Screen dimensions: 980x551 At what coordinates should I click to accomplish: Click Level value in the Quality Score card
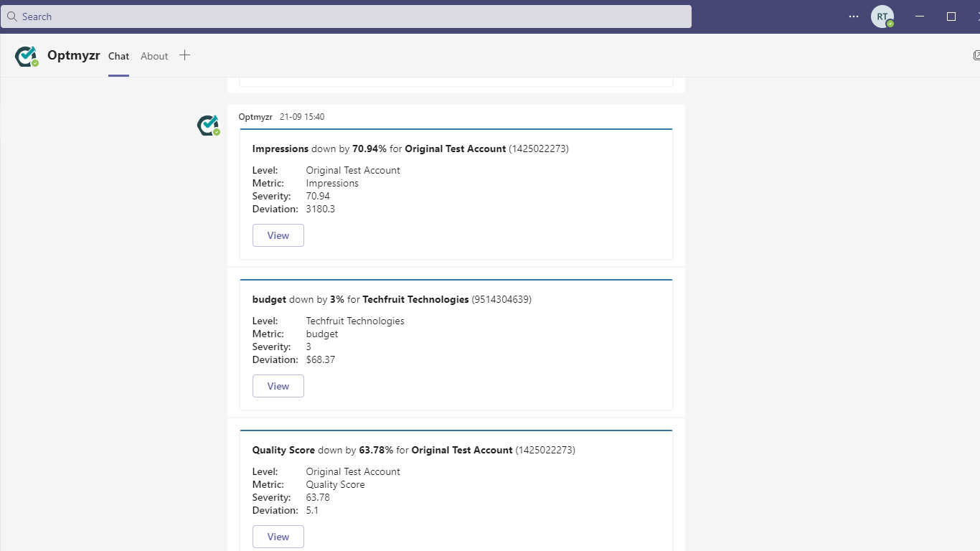point(353,471)
